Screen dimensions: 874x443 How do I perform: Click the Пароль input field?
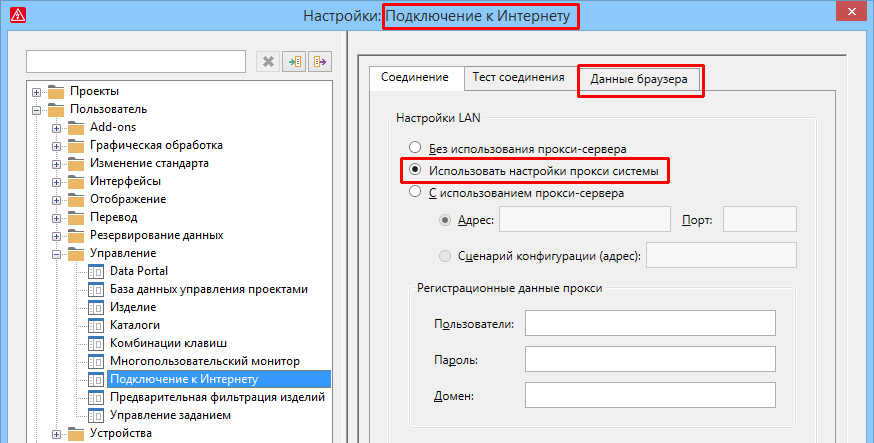point(650,359)
